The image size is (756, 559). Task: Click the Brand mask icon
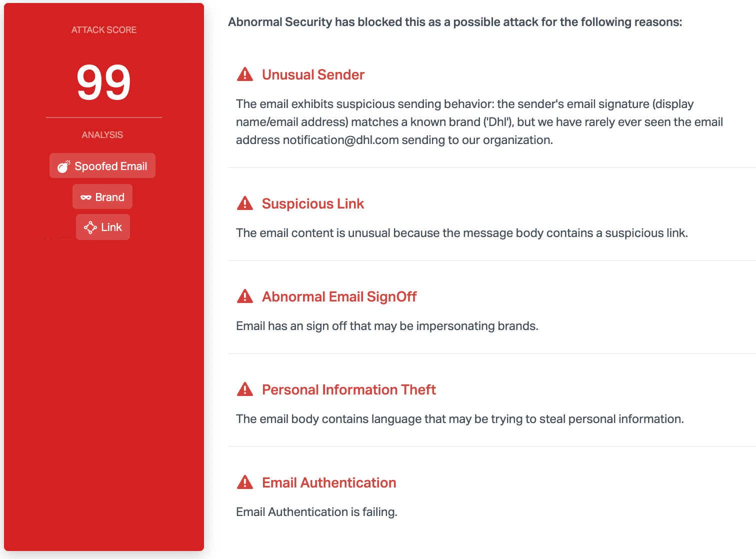click(x=86, y=197)
